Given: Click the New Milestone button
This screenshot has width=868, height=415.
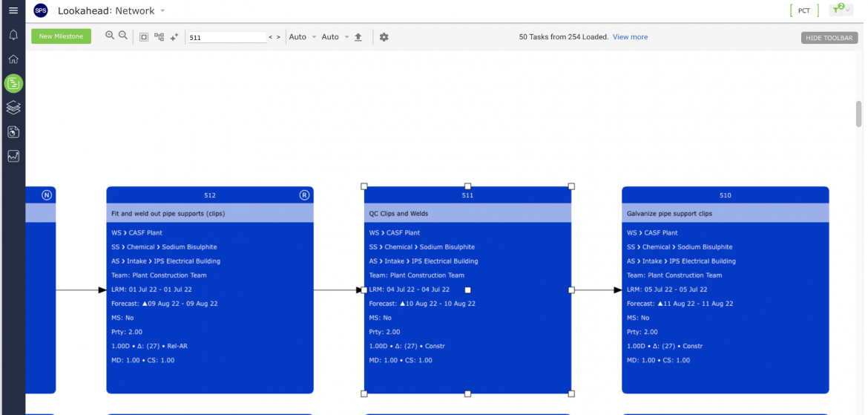Looking at the screenshot, I should tap(61, 36).
